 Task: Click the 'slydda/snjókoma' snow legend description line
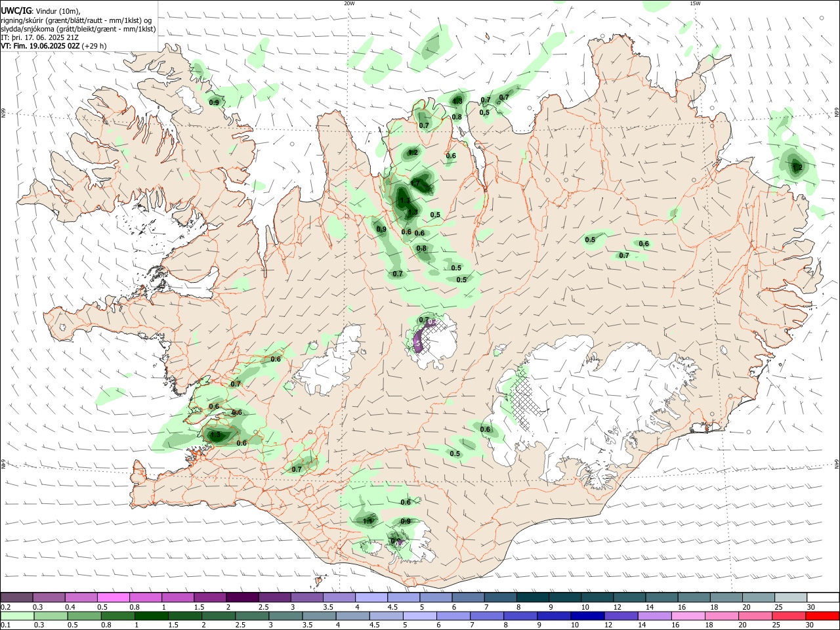pyautogui.click(x=78, y=29)
